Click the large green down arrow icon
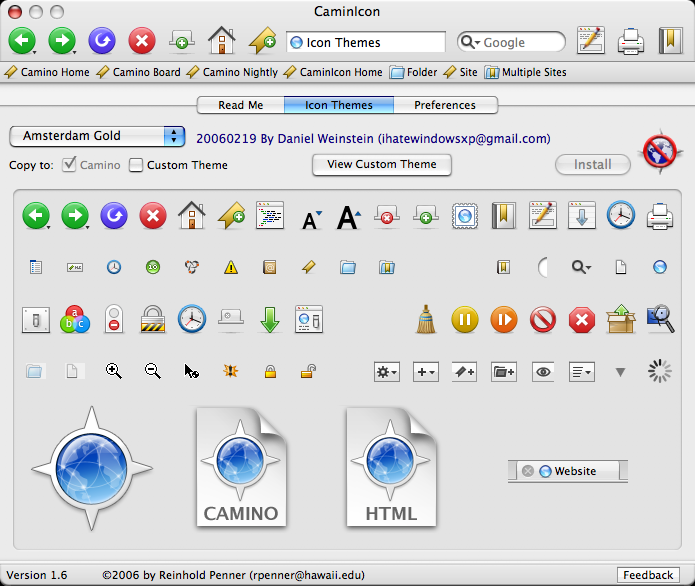695x586 pixels. tap(269, 320)
